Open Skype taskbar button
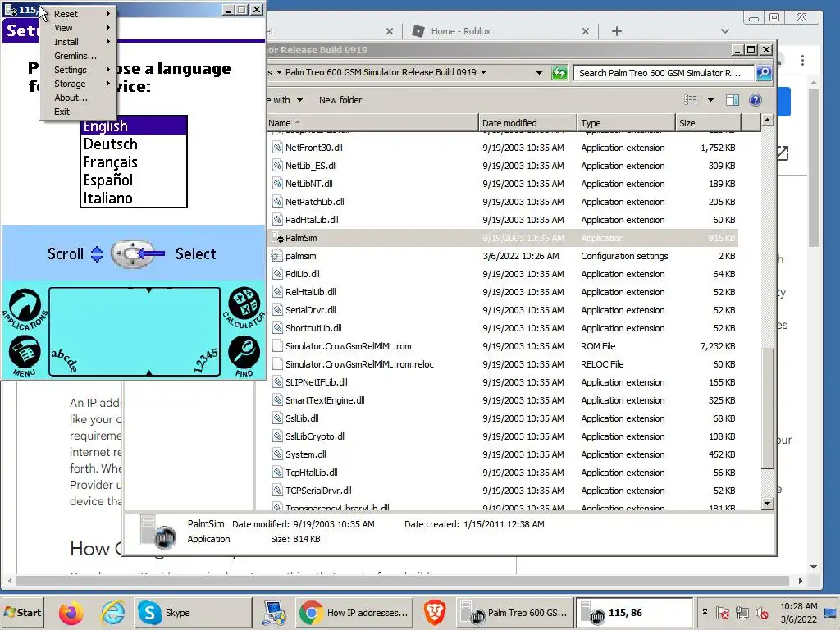 [192, 613]
